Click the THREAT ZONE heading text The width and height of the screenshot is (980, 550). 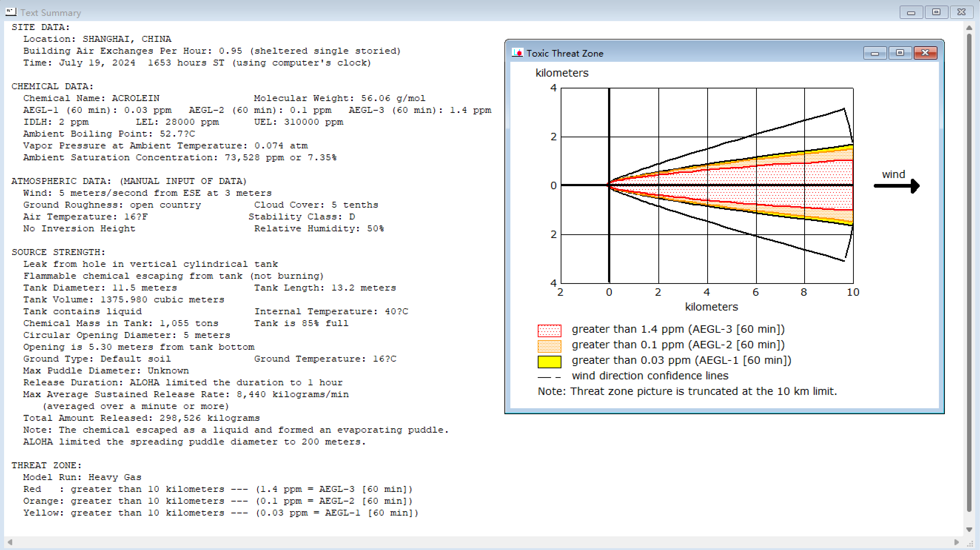46,465
